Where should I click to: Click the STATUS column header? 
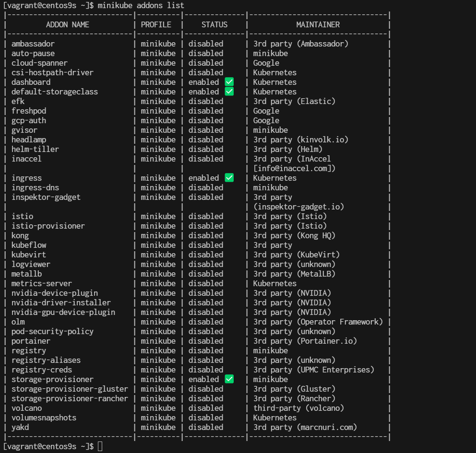[214, 24]
